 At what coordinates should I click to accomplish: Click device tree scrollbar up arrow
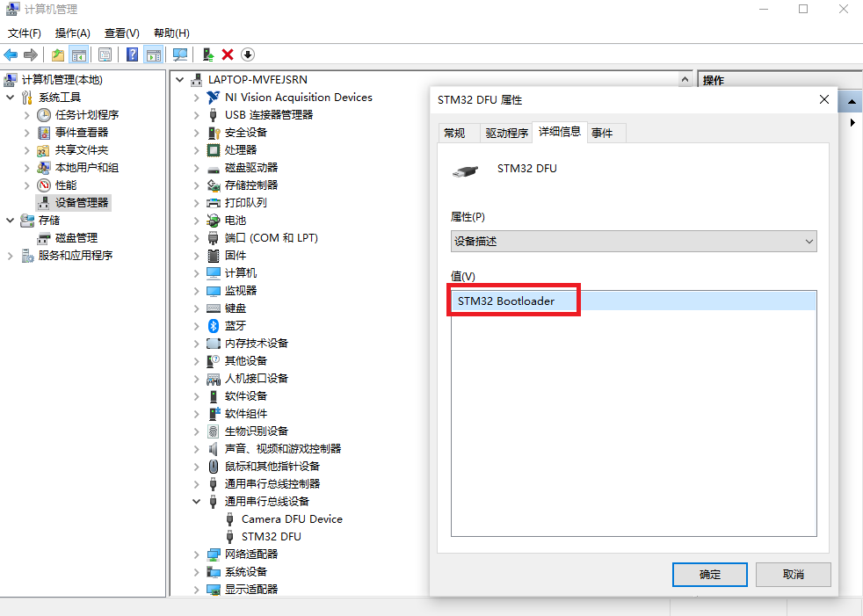685,80
